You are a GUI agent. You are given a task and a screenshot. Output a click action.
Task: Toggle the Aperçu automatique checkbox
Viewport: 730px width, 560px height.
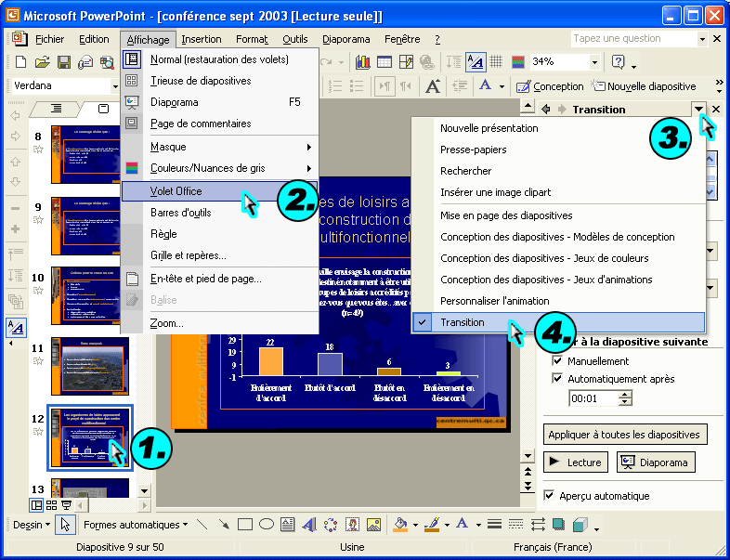click(550, 495)
